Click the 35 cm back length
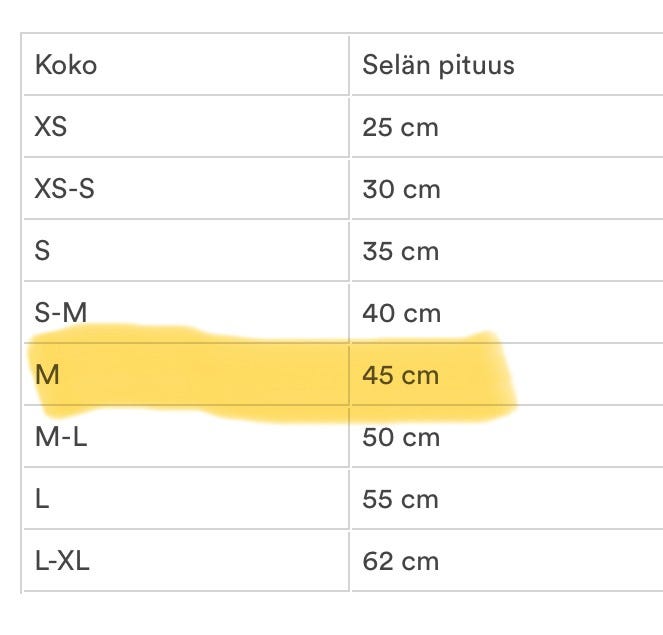Image resolution: width=663 pixels, height=635 pixels. (x=400, y=250)
